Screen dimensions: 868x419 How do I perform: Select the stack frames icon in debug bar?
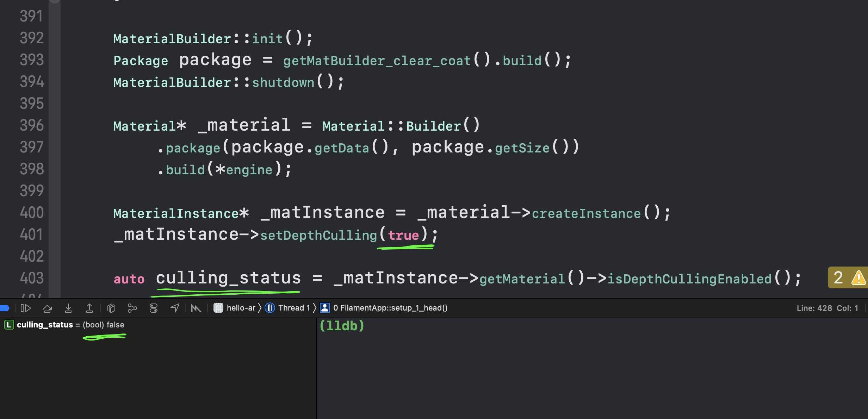click(111, 308)
